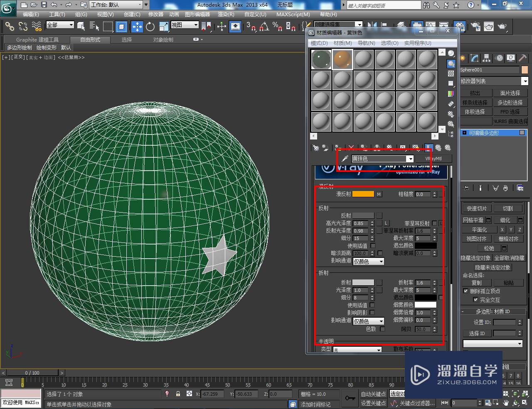The height and width of the screenshot is (409, 532).
Task: Enable refraction 使用插值 checkbox
Action: 372,305
